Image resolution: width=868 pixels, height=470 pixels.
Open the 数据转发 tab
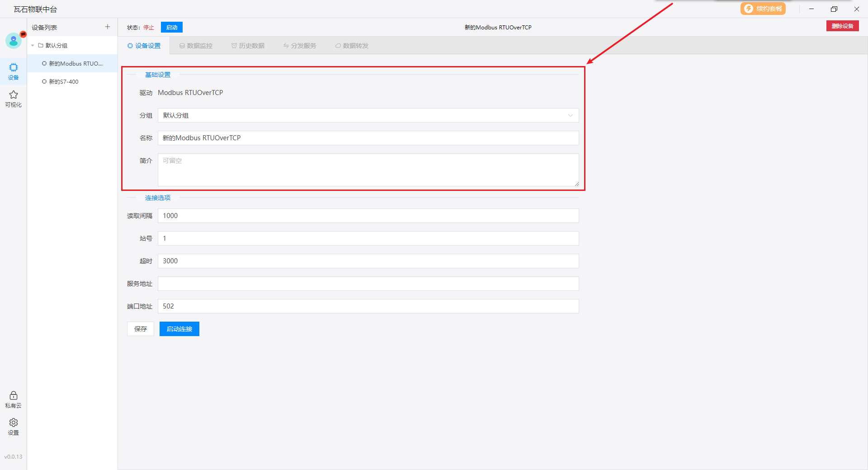352,46
